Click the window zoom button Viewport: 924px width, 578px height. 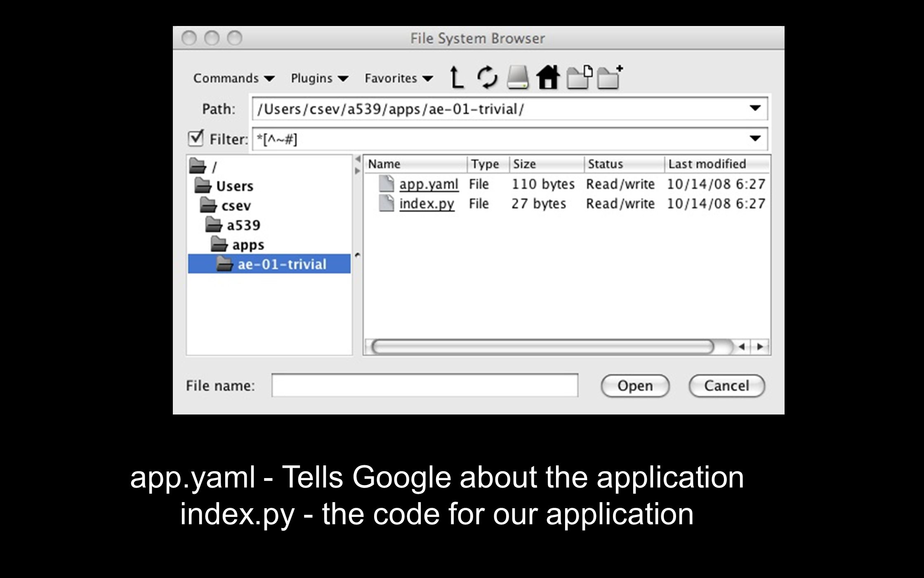click(x=235, y=38)
